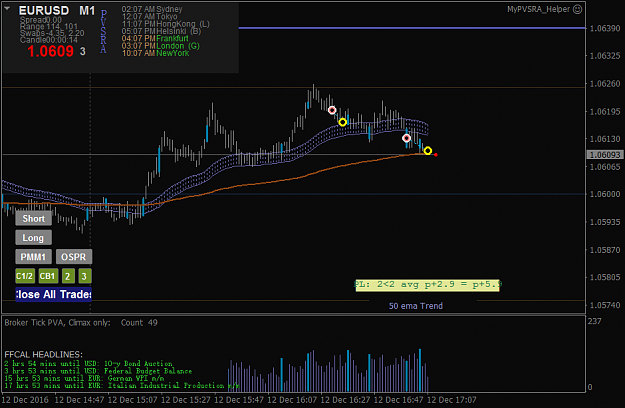This screenshot has width=625, height=408.
Task: Click the MyPVSRA_Helper smiley icon
Action: (x=577, y=9)
